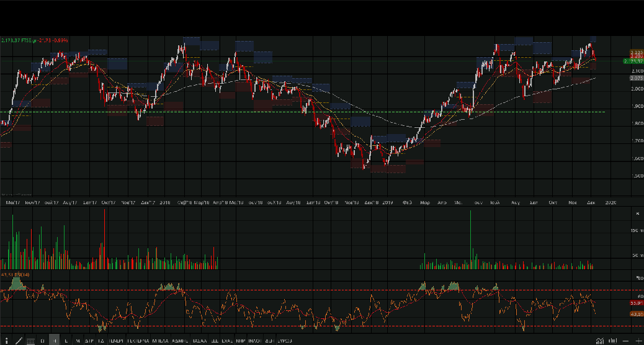This screenshot has width=644, height=345.
Task: Open the data table list icon
Action: (x=30, y=341)
